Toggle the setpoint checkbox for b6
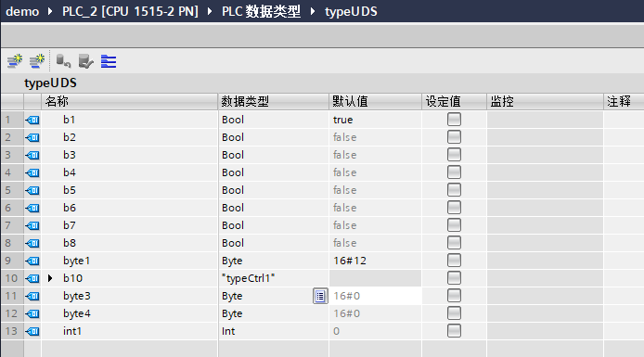644x357 pixels. point(454,208)
